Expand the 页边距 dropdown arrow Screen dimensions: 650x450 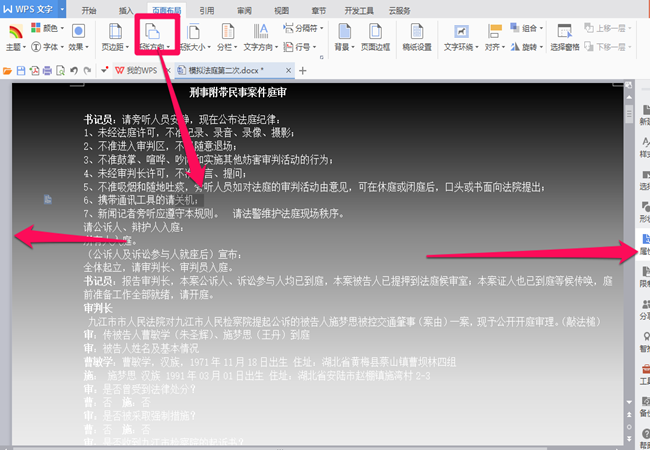pos(127,47)
